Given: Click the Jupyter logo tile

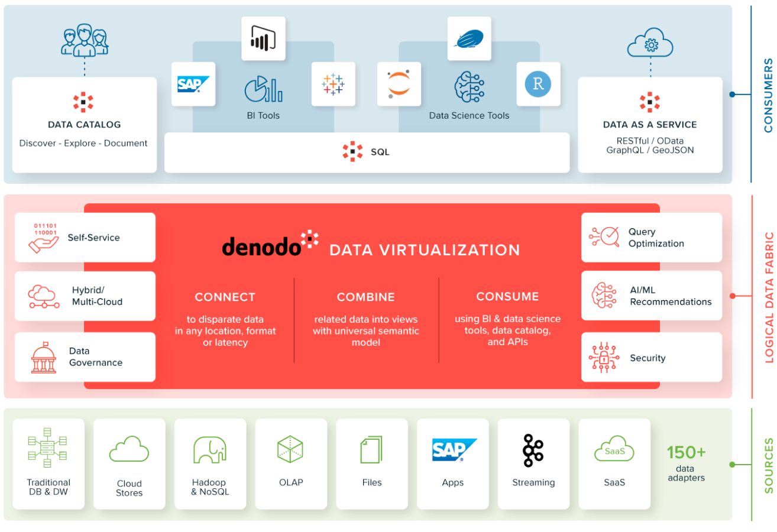Looking at the screenshot, I should 399,84.
